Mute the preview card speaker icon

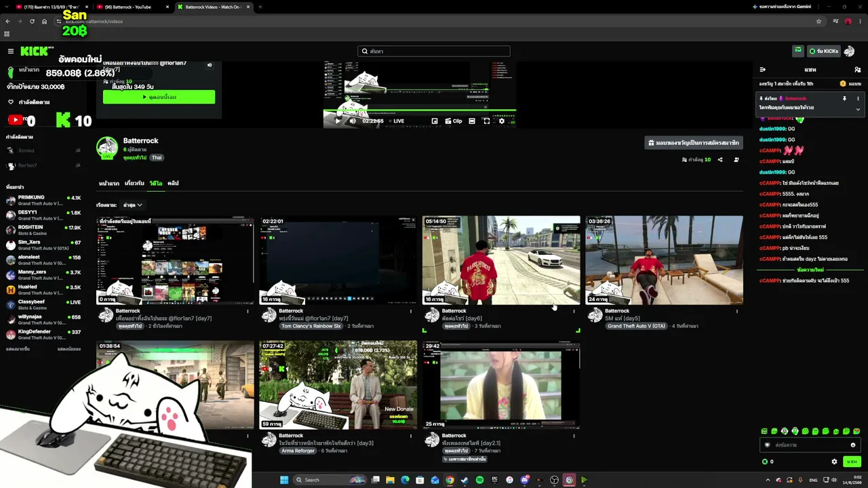[x=210, y=65]
